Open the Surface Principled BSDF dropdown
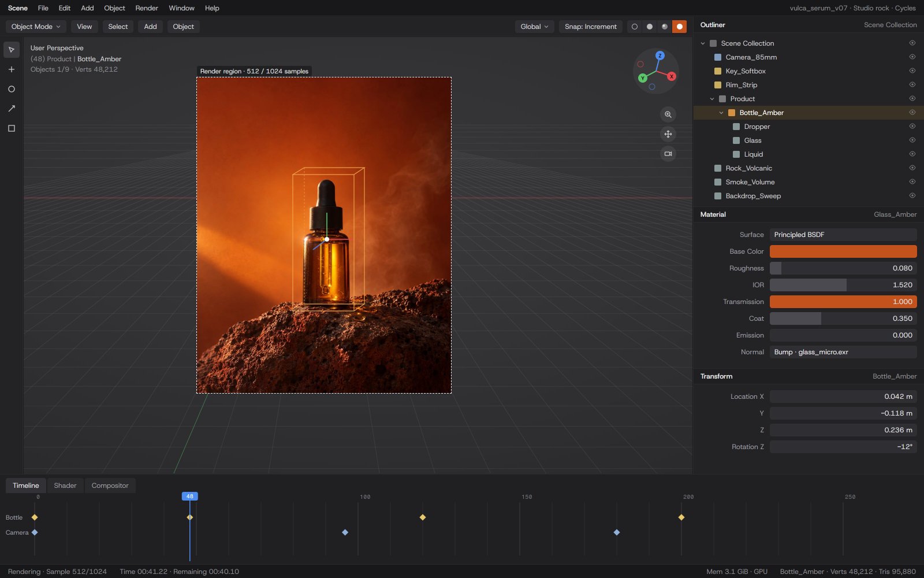The height and width of the screenshot is (578, 924). [x=843, y=235]
